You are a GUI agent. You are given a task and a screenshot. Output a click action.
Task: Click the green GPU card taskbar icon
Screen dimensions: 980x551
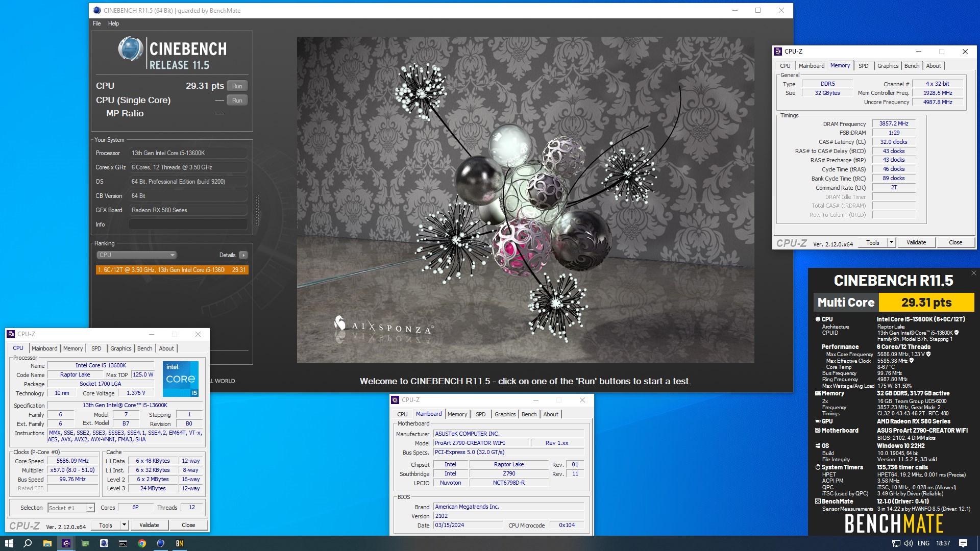[85, 543]
